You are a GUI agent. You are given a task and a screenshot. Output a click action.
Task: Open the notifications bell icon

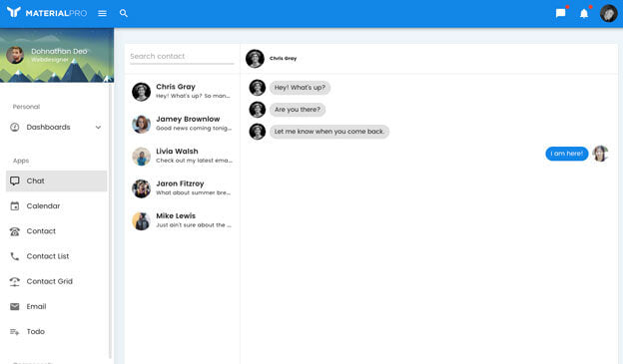pos(584,14)
